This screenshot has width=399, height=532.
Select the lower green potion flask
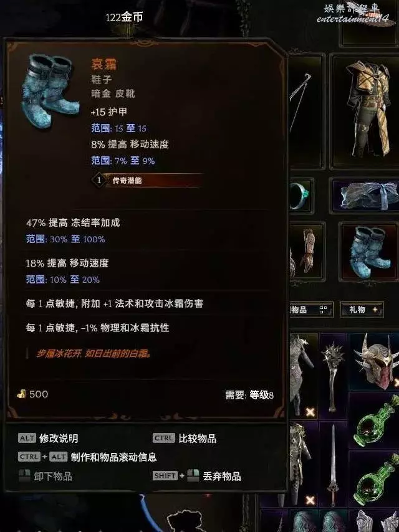pyautogui.click(x=375, y=479)
